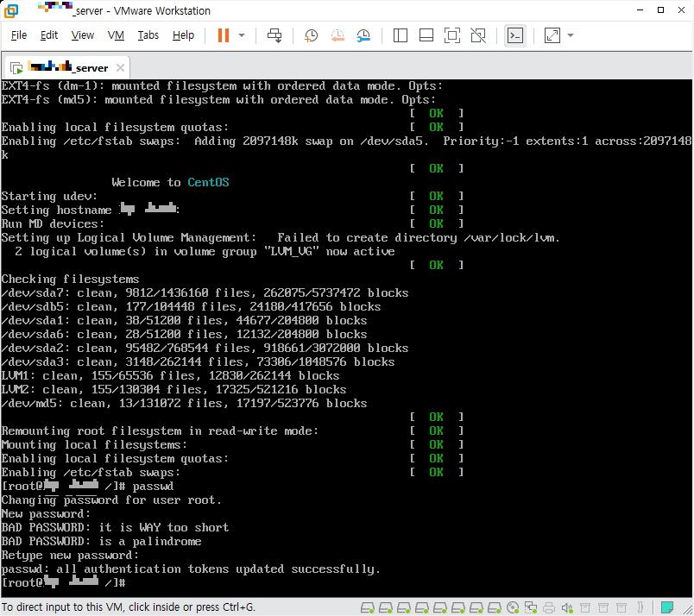
Task: Click the 'Welcome to CentOS' text
Action: [170, 182]
